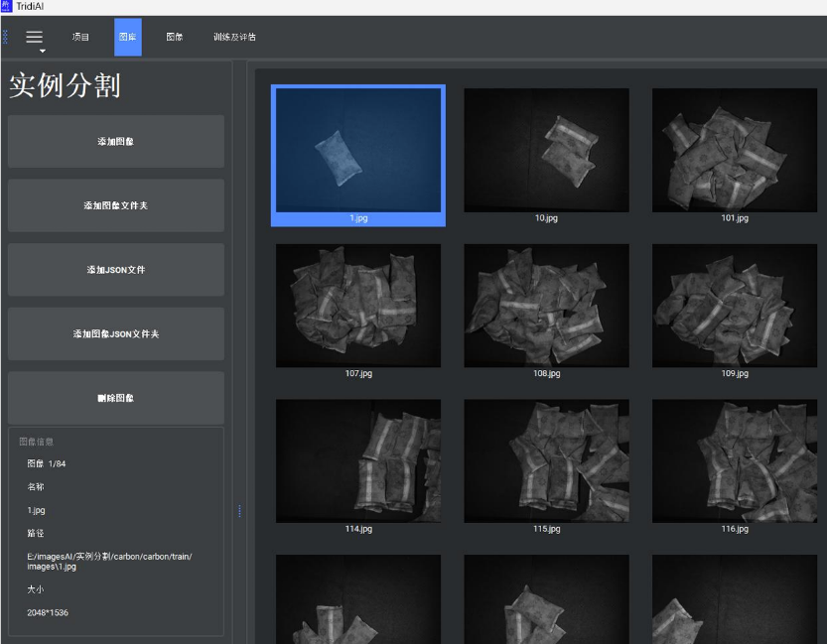Click the TridiAI app icon in title bar
The width and height of the screenshot is (827, 644).
click(7, 7)
